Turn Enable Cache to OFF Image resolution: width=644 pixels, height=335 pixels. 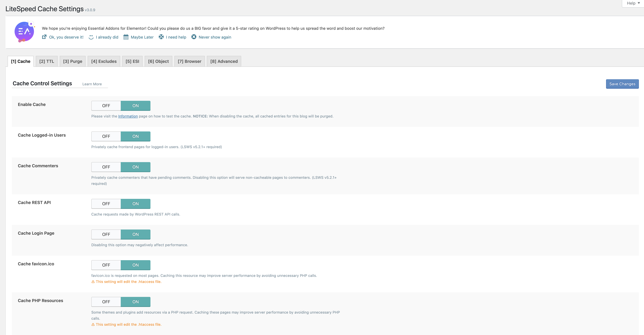[106, 106]
